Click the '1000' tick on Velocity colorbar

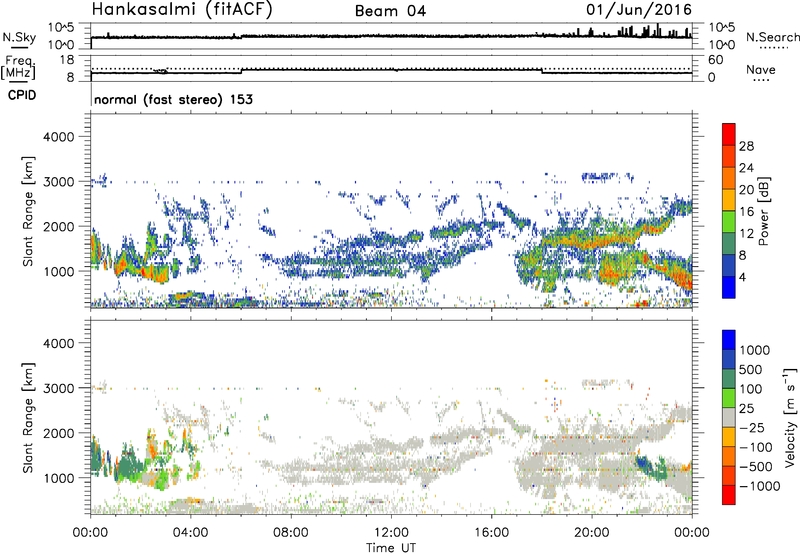(754, 350)
